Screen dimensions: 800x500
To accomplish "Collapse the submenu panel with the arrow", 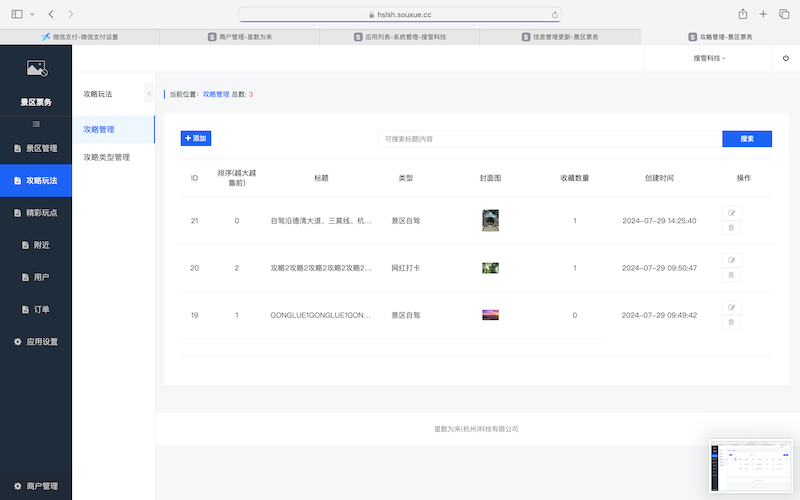I will [149, 93].
